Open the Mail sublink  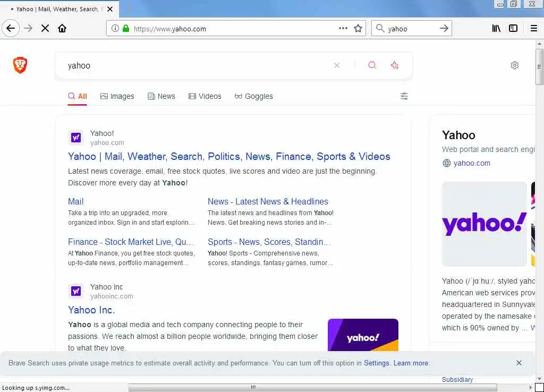[x=75, y=201]
